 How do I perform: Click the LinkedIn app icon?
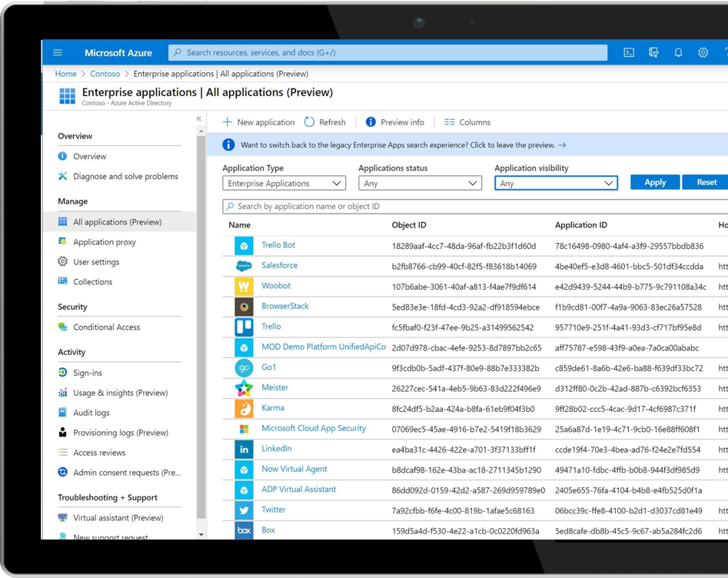click(x=244, y=450)
